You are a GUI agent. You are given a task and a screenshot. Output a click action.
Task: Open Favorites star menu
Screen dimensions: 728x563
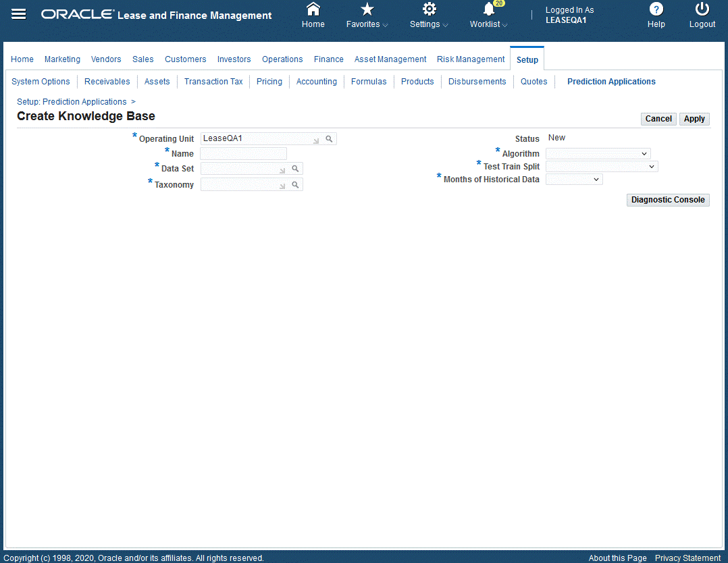click(x=367, y=9)
